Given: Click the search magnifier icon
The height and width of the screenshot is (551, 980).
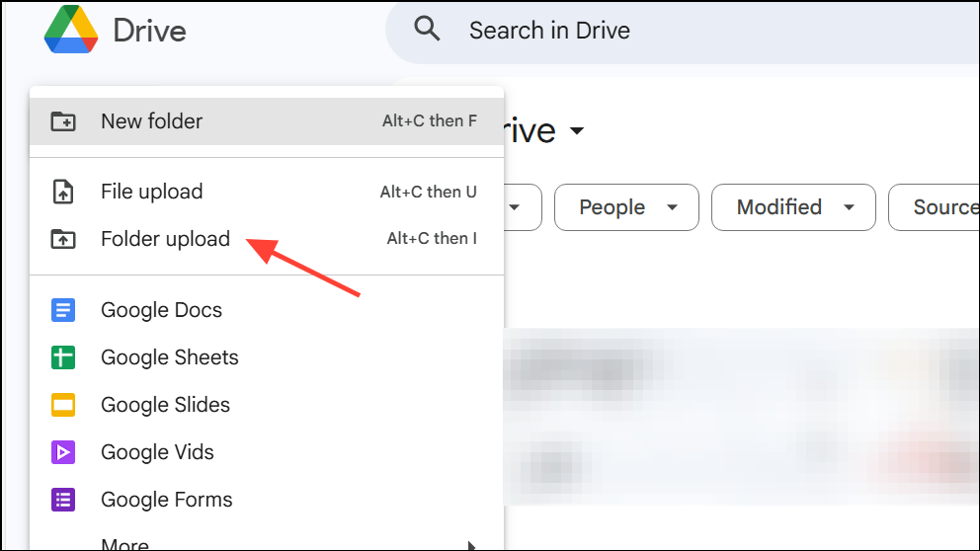Looking at the screenshot, I should (x=427, y=29).
